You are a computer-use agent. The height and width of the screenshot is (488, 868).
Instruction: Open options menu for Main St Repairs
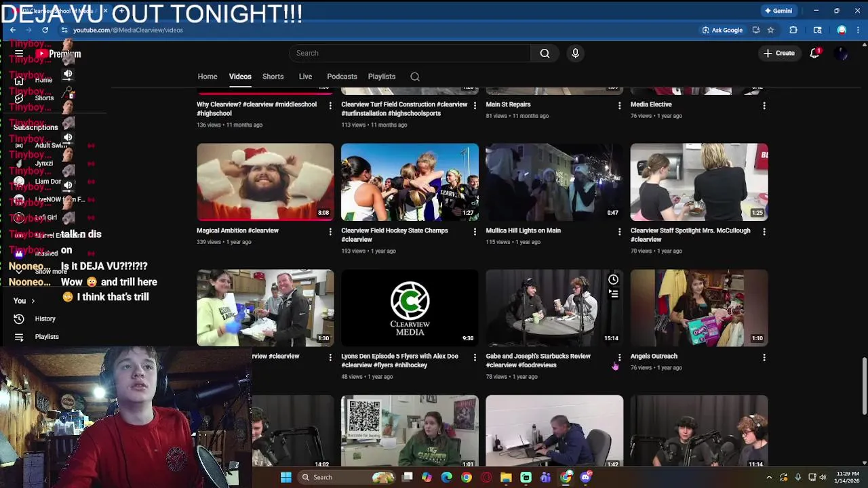(619, 106)
